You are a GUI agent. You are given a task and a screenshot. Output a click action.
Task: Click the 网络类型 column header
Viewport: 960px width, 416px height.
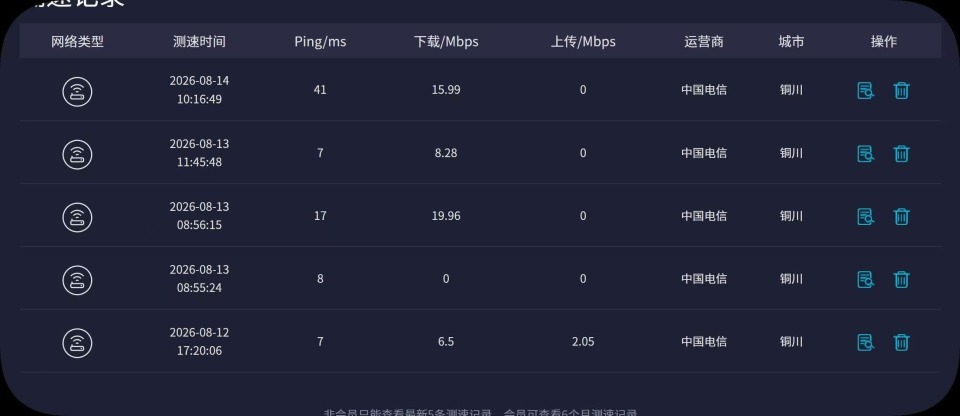(77, 42)
